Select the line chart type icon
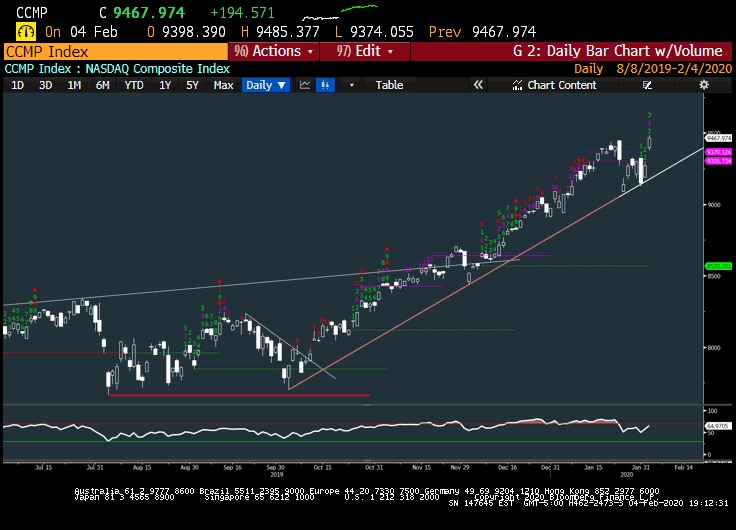 (305, 85)
